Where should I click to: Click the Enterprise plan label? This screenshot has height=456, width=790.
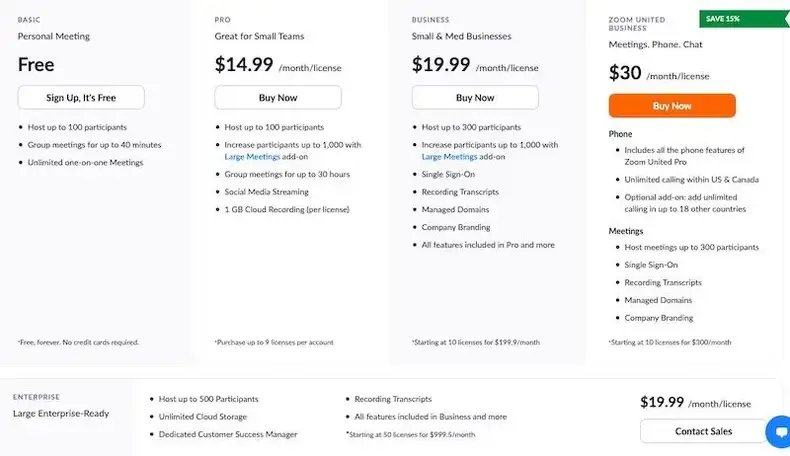click(x=36, y=397)
